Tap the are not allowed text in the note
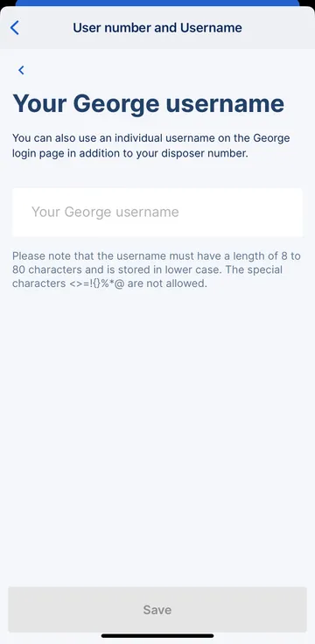The image size is (315, 644). [x=167, y=283]
